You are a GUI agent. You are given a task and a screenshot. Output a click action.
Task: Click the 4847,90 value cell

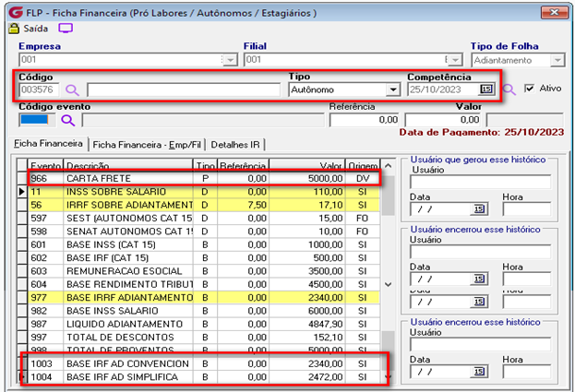pyautogui.click(x=307, y=324)
